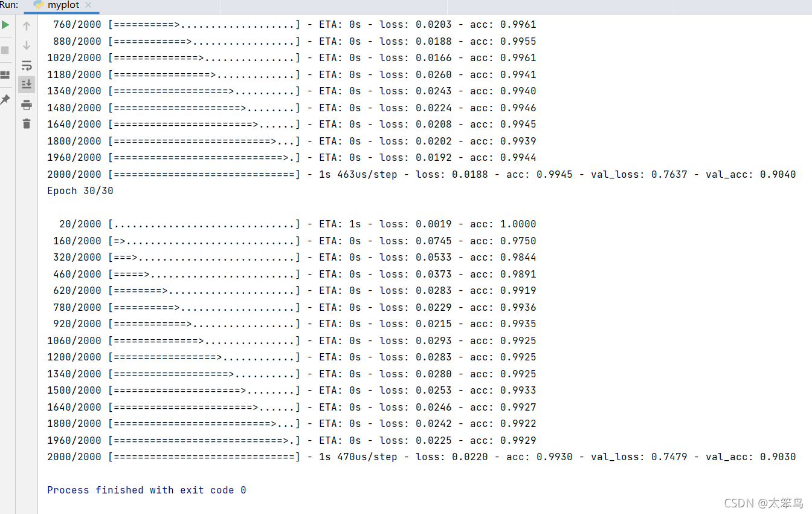Click the 1800/2000 line with loss 0.0242

292,423
